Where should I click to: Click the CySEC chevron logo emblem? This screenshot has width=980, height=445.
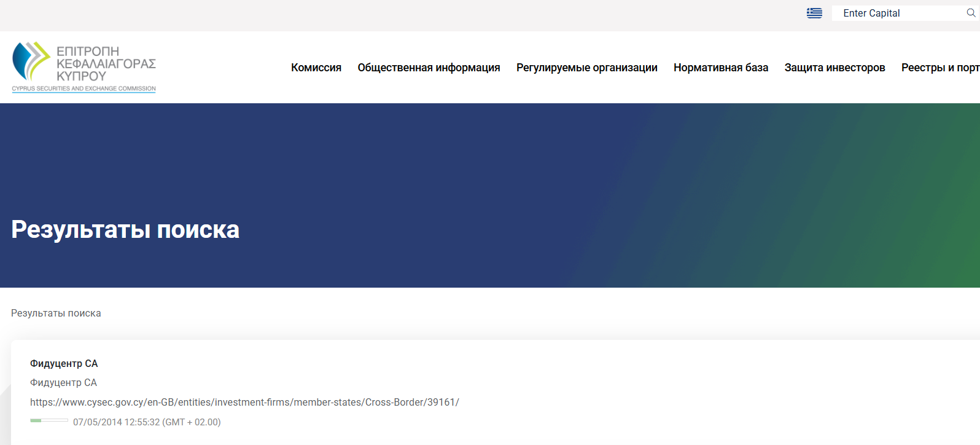[31, 61]
